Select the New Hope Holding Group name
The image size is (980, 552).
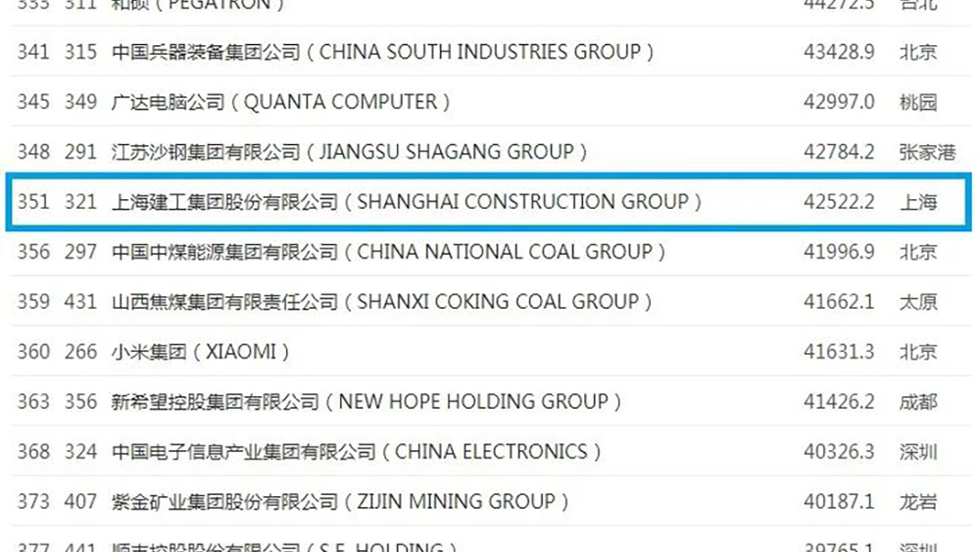coord(367,402)
